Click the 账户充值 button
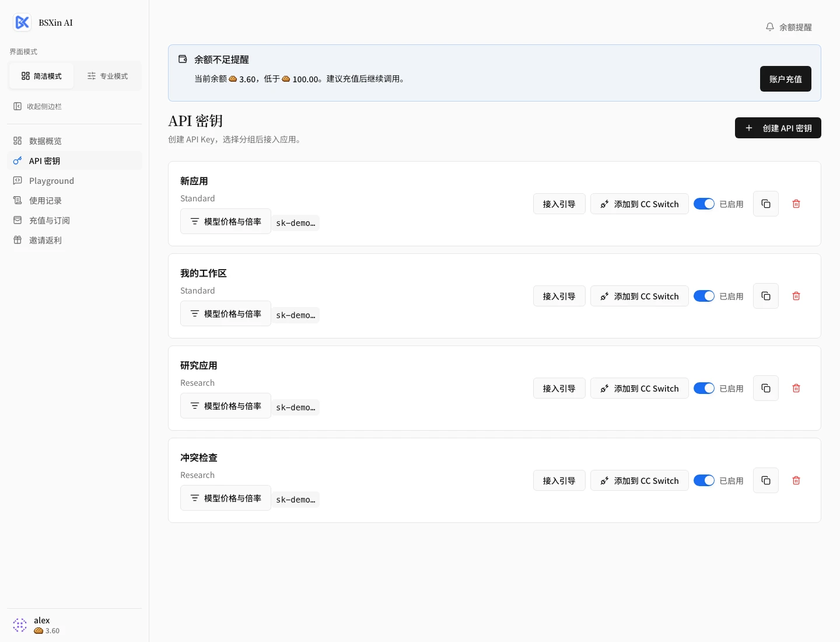The width and height of the screenshot is (840, 642). 786,79
